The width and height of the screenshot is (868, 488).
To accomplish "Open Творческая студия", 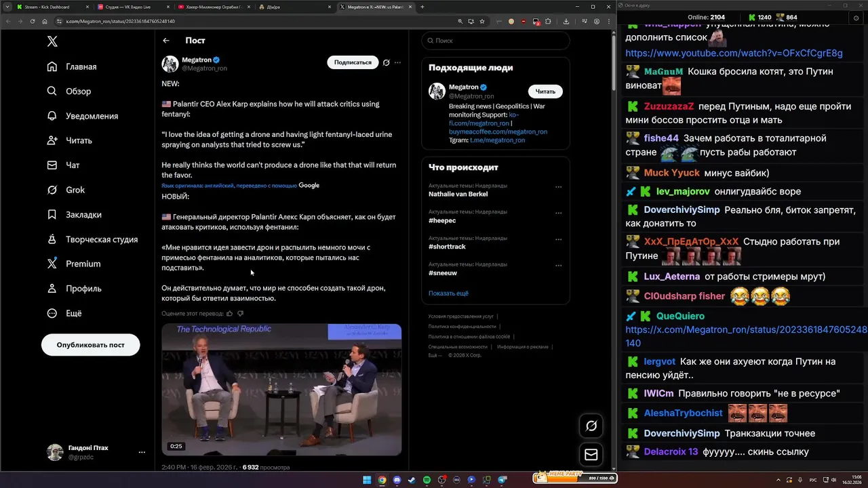I will pos(92,239).
